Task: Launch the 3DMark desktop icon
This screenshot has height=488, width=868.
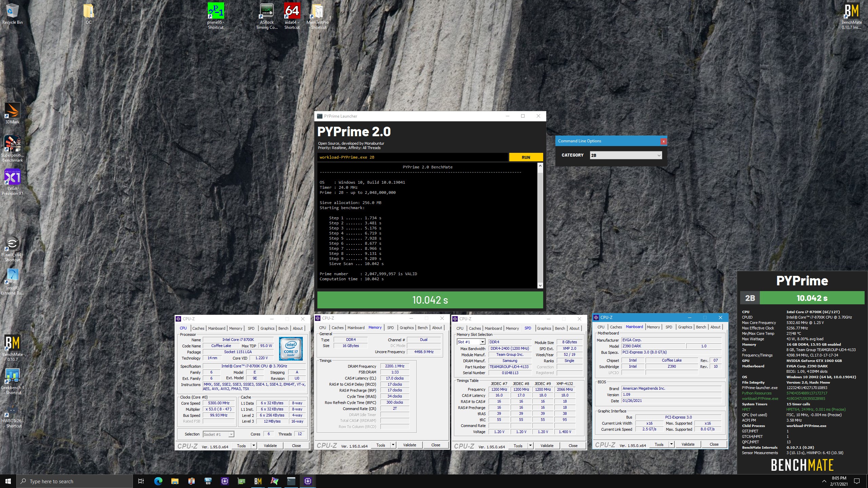Action: (x=12, y=113)
